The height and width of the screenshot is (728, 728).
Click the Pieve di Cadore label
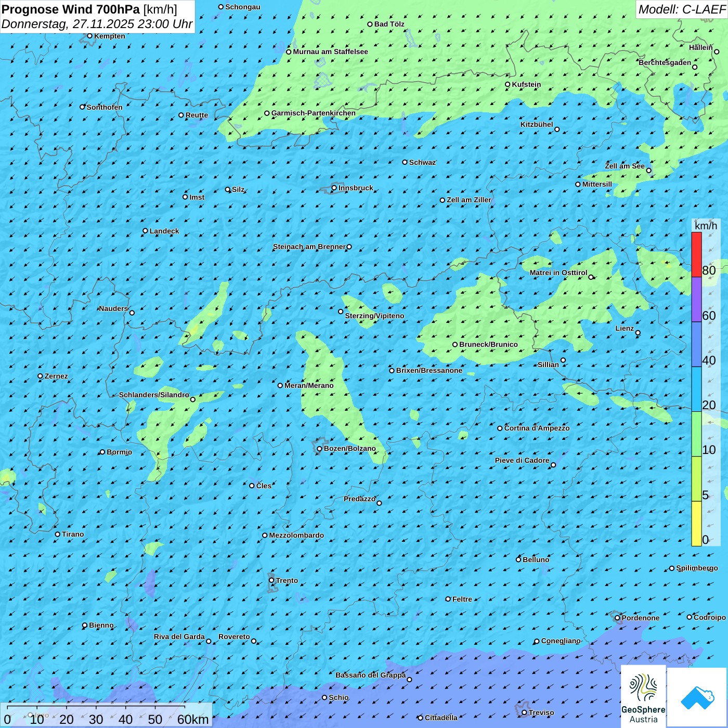[x=522, y=460]
